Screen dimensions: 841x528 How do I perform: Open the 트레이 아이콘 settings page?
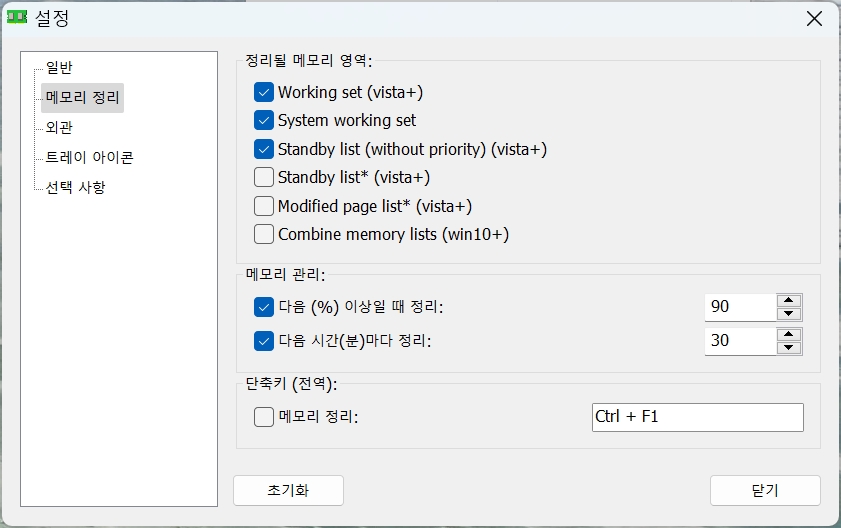89,158
